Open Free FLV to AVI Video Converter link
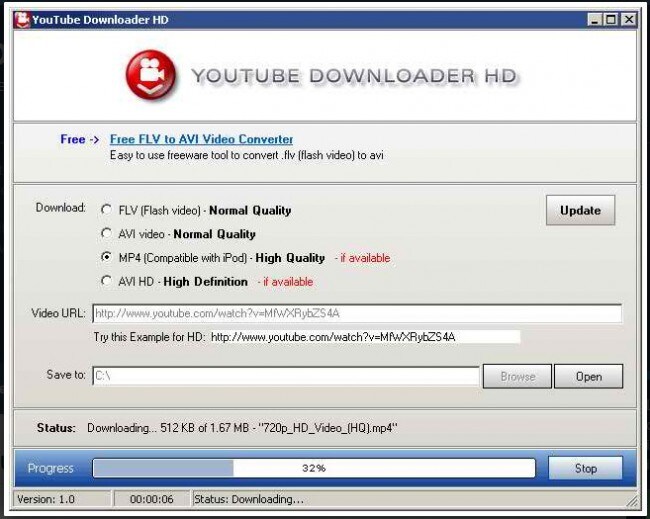The width and height of the screenshot is (650, 519). tap(201, 139)
